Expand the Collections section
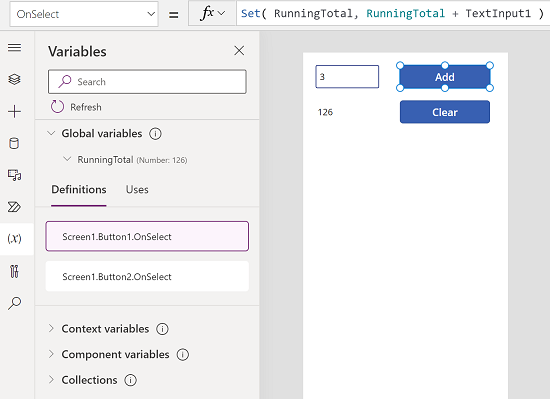The width and height of the screenshot is (550, 399). point(51,380)
